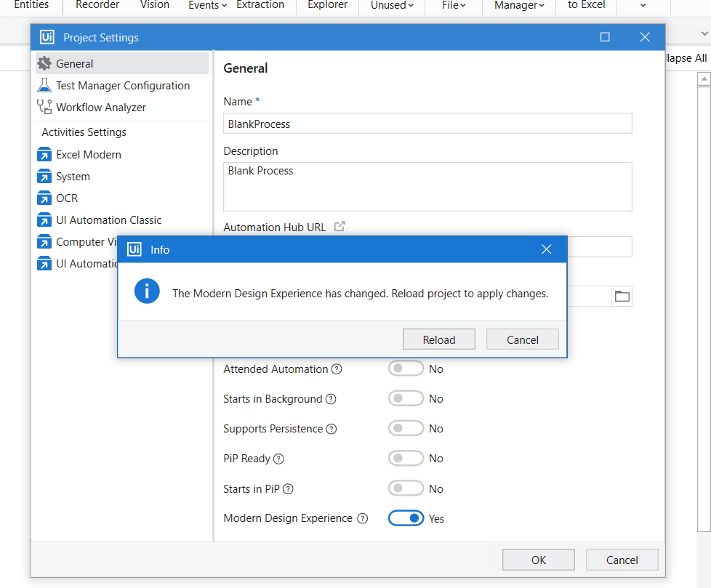Open the Unused dropdown in ribbon
Screen dimensions: 711x588
pos(393,5)
